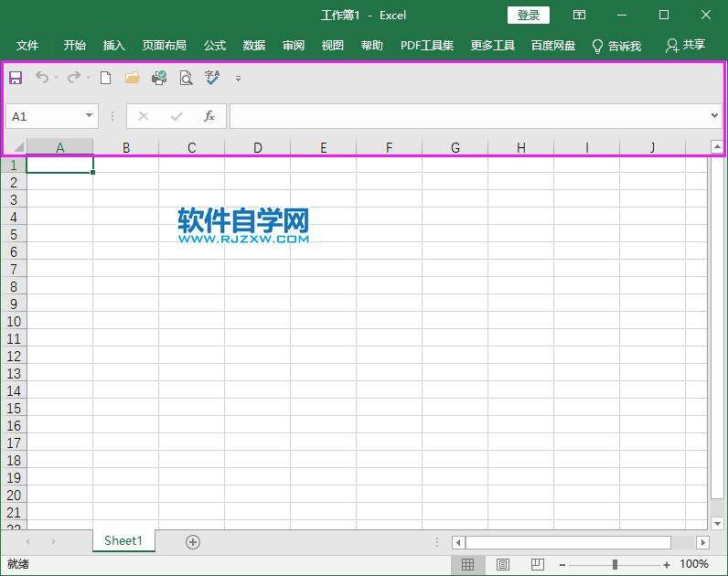Open the 百度网盘 tab
The width and height of the screenshot is (728, 576).
click(x=553, y=46)
